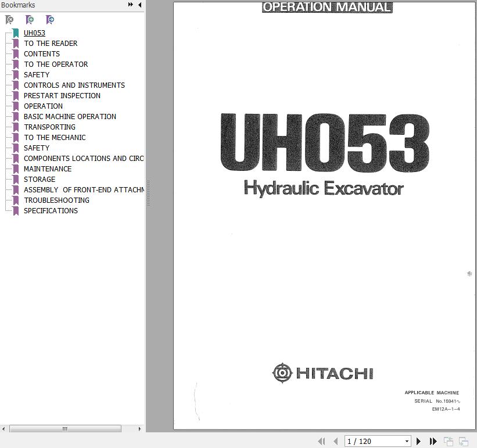Screen dimensions: 477x448
Task: Click the TRANSPORTING bookmark ribbon icon
Action: click(16, 127)
